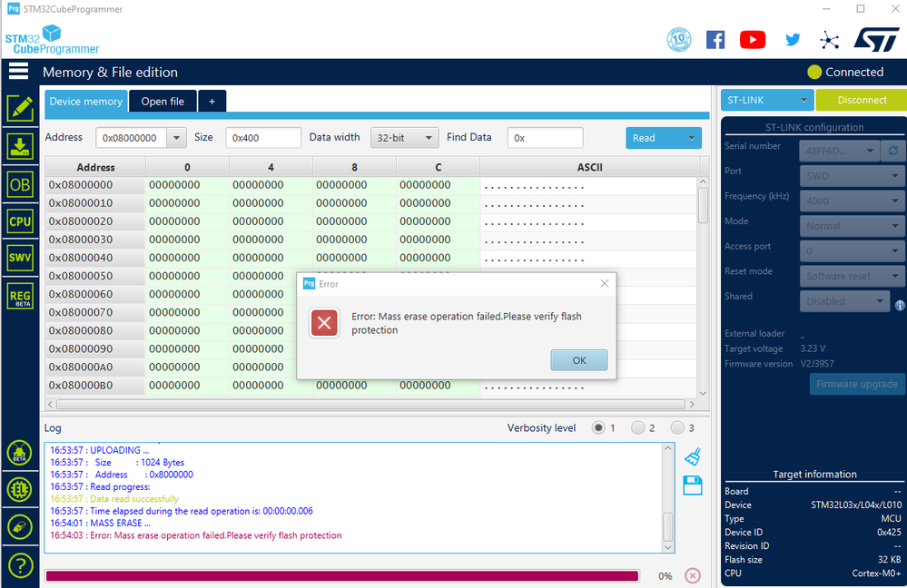Viewport: 907px width, 588px height.
Task: Open the YouTube link icon
Action: [753, 39]
